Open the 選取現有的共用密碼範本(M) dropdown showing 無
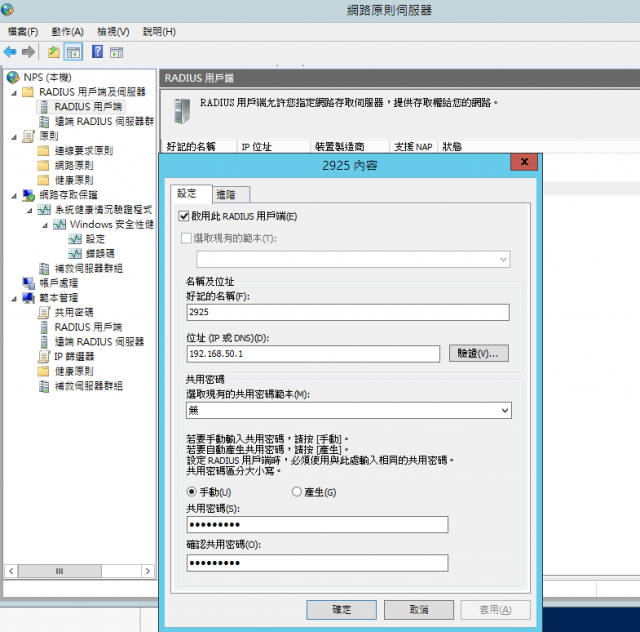 (349, 410)
